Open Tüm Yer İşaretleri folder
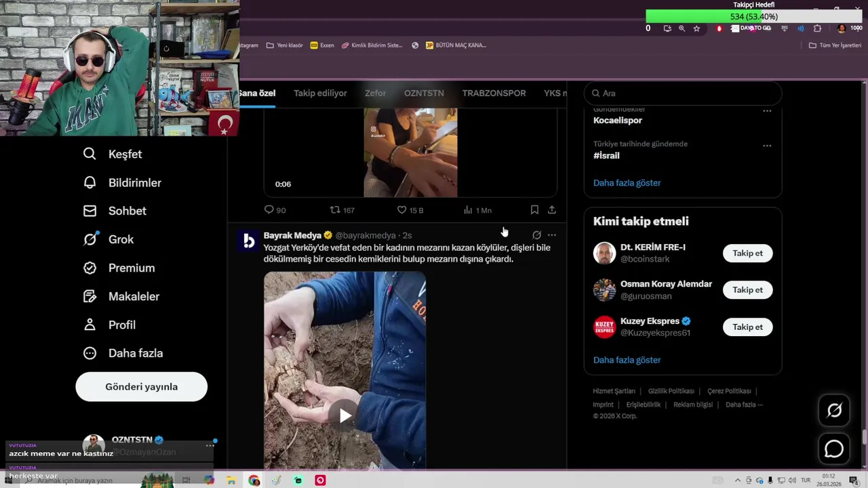 pos(835,45)
